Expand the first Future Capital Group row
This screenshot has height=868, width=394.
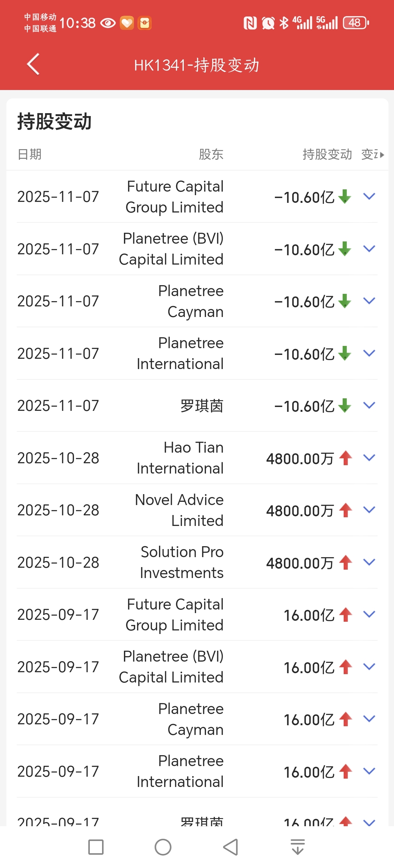pyautogui.click(x=369, y=196)
